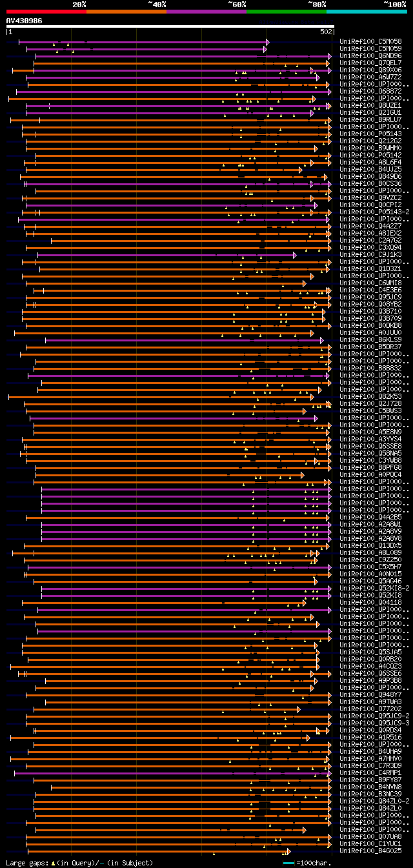Select the UniRef100_P05142 label
The width and height of the screenshot is (413, 868).
pyautogui.click(x=370, y=155)
